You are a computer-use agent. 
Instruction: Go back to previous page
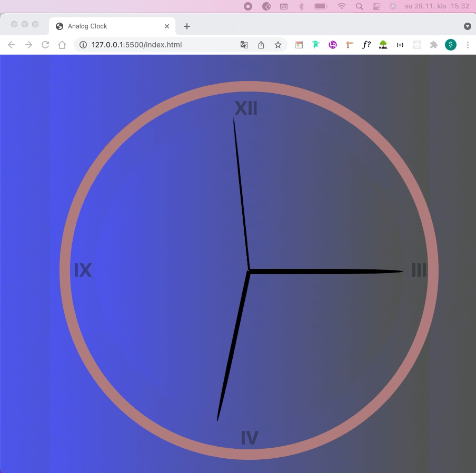click(x=12, y=45)
